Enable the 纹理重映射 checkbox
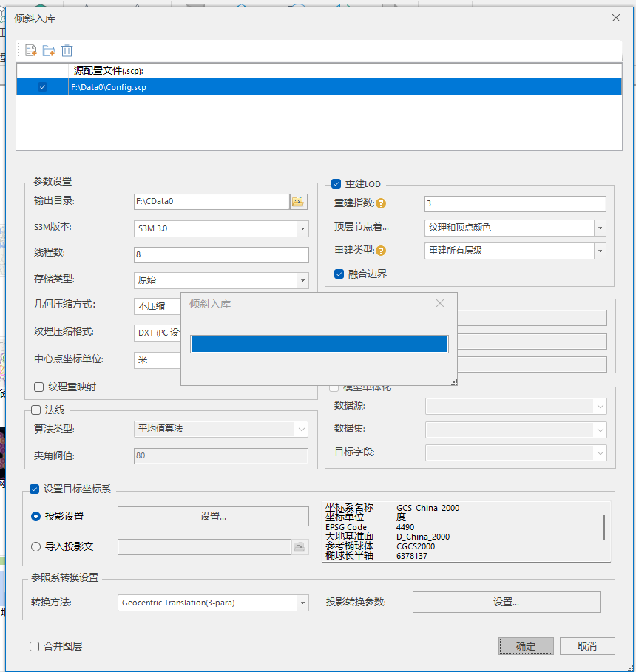Screen dimensions: 636x672 tap(39, 387)
